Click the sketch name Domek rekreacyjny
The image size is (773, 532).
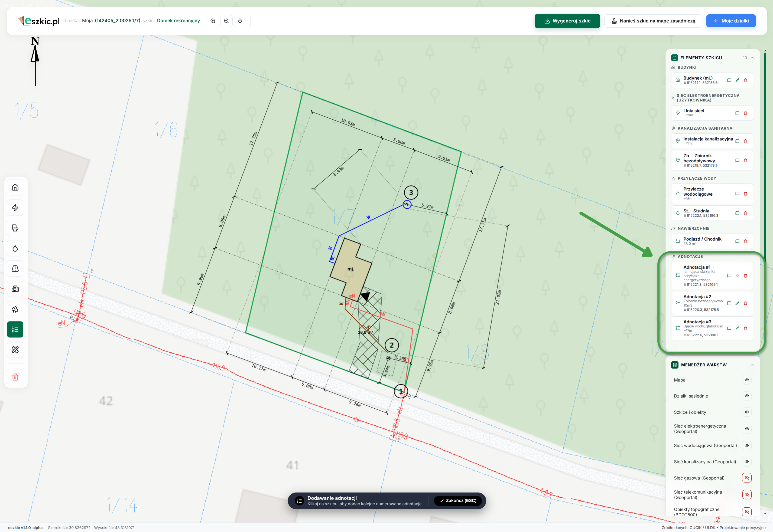point(178,21)
